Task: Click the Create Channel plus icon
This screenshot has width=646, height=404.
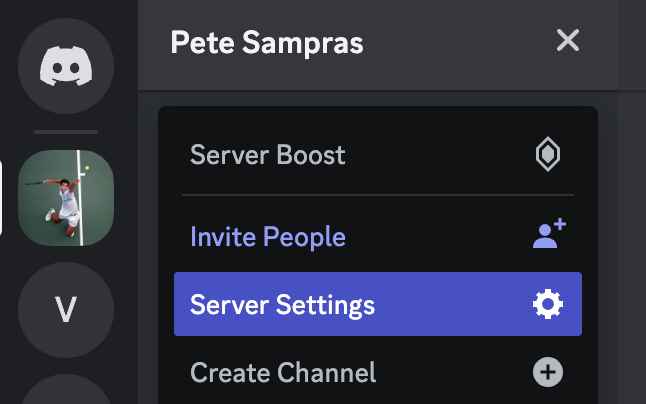Action: point(548,372)
